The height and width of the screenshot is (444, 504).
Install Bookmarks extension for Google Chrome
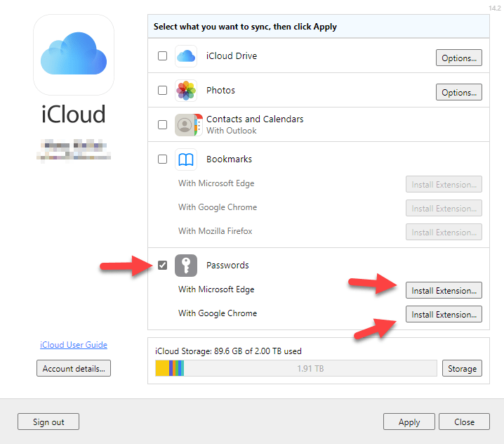click(x=444, y=208)
